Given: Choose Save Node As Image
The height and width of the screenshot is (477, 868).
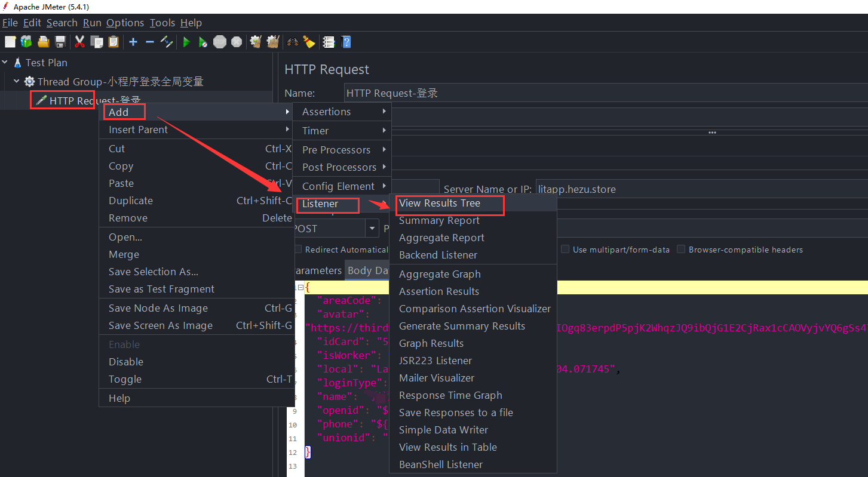Looking at the screenshot, I should pyautogui.click(x=197, y=308).
